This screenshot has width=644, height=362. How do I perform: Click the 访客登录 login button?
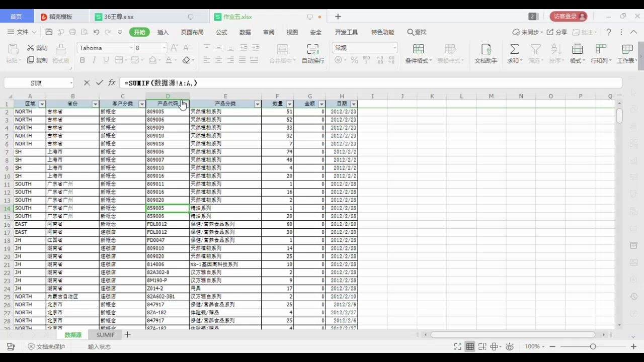(x=568, y=16)
